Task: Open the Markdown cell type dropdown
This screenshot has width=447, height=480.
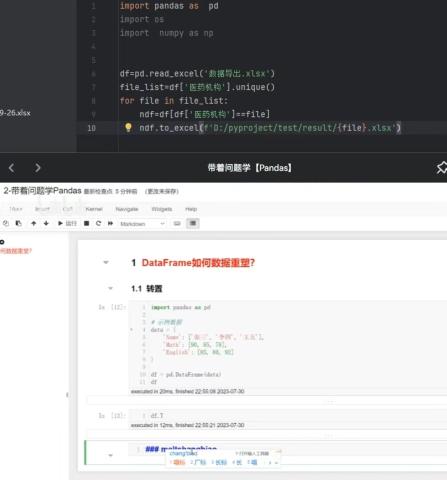Action: click(x=142, y=224)
